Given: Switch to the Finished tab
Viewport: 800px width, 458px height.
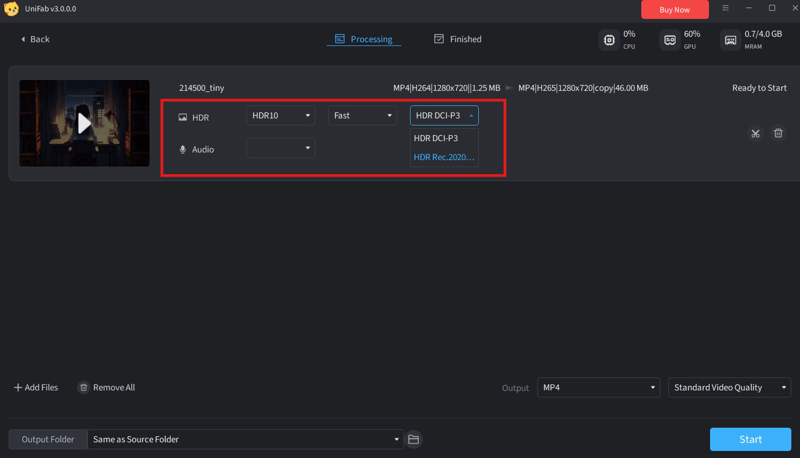Looking at the screenshot, I should click(457, 39).
